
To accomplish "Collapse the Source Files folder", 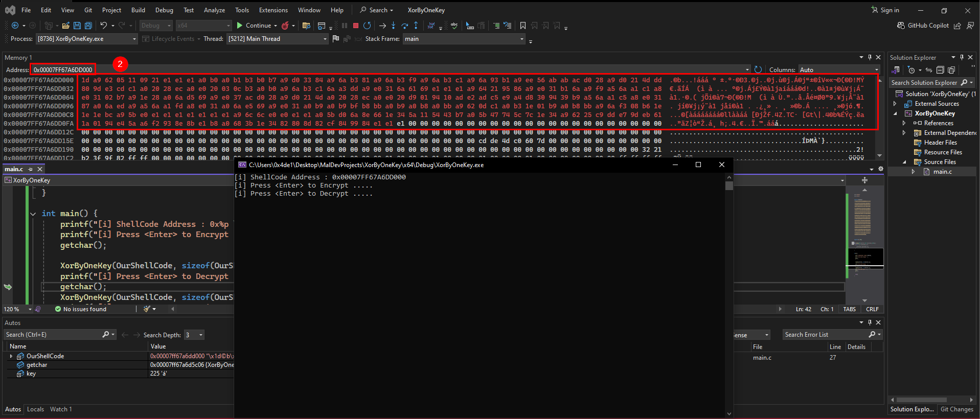I will [x=904, y=162].
